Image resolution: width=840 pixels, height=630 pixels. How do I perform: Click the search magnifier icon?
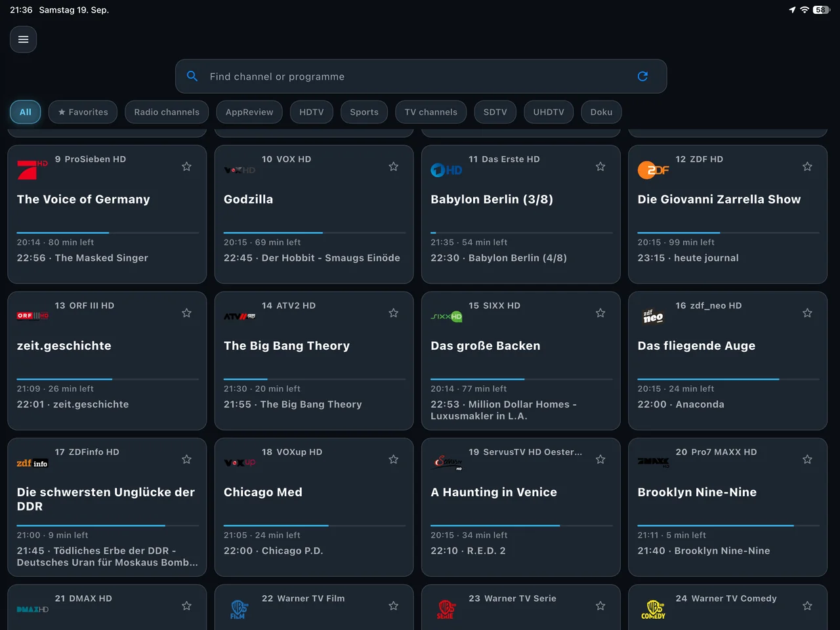click(192, 76)
